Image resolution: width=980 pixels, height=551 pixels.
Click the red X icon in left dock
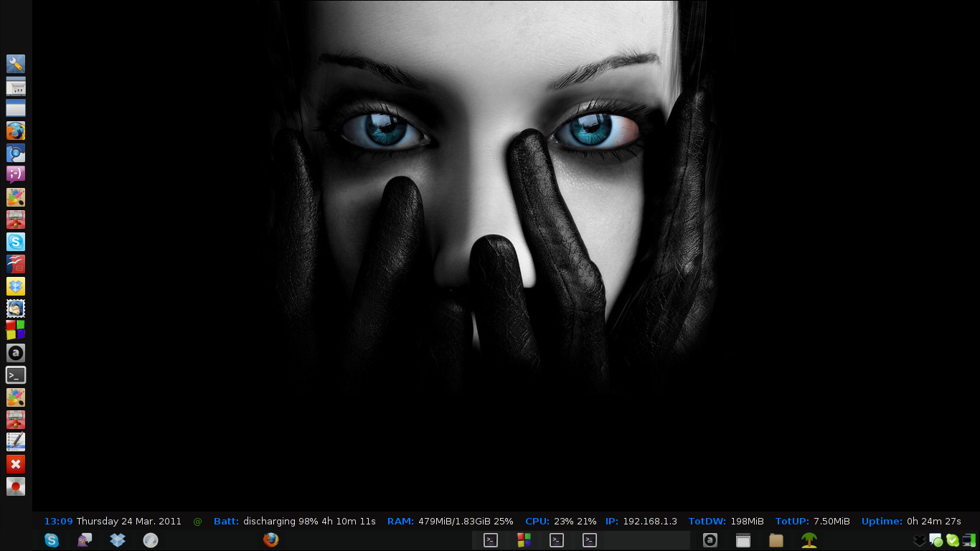tap(16, 464)
